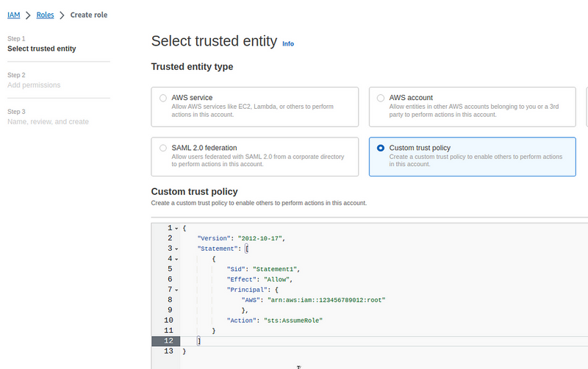Viewport: 588px width, 369px height.
Task: Collapse the Statement fold arrow on line 3
Action: (176, 249)
